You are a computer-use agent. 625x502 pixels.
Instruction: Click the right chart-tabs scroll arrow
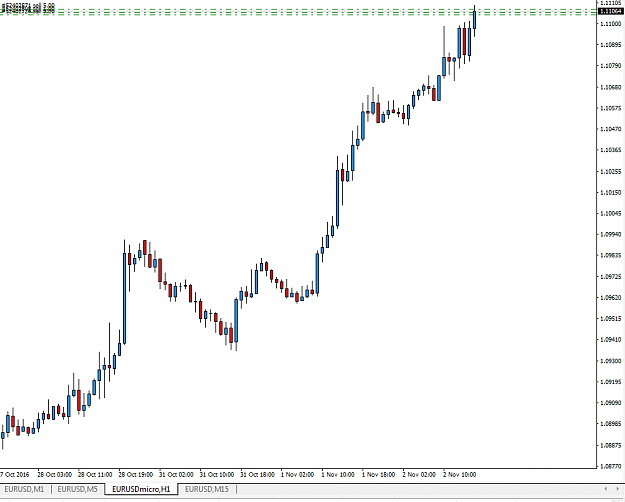(617, 489)
